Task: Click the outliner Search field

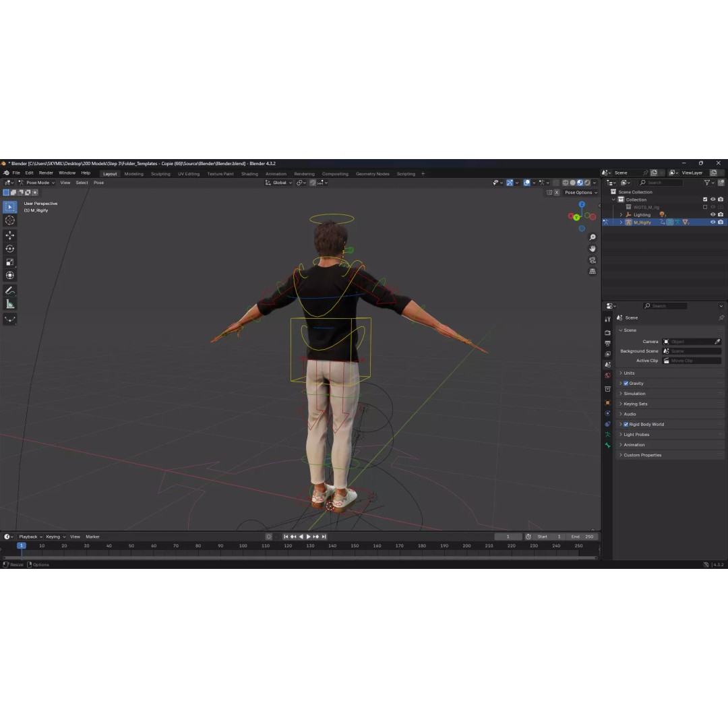Action: [x=660, y=183]
